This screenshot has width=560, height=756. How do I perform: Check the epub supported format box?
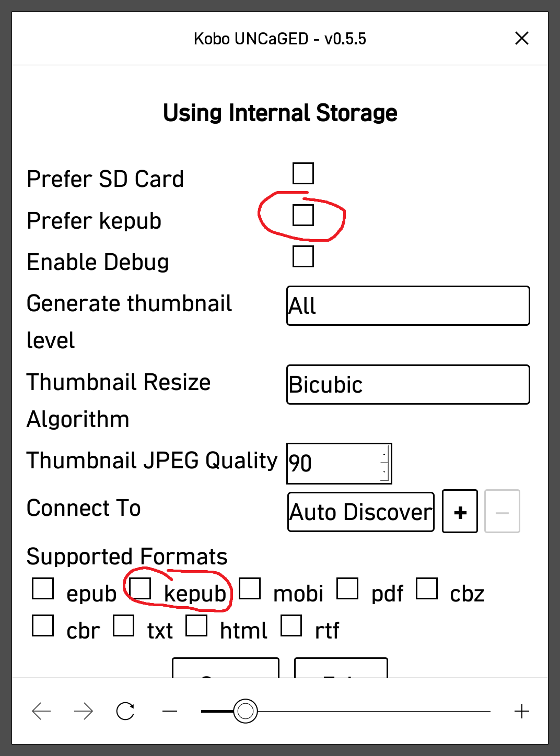tap(43, 588)
